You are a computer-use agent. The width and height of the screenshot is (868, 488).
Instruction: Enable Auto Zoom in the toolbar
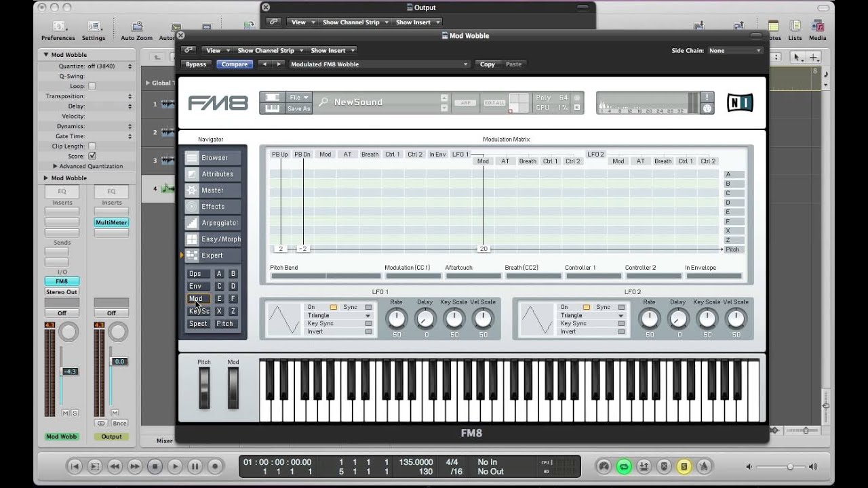click(136, 30)
